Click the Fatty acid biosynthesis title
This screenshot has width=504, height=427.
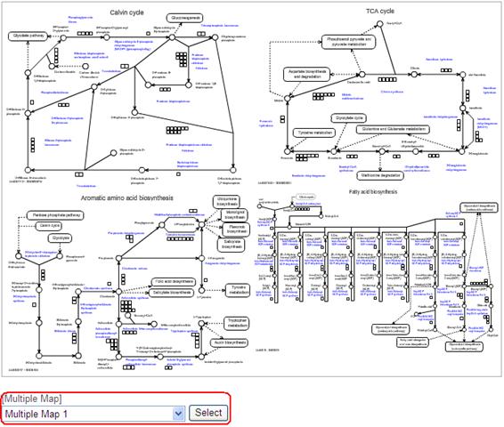point(373,191)
